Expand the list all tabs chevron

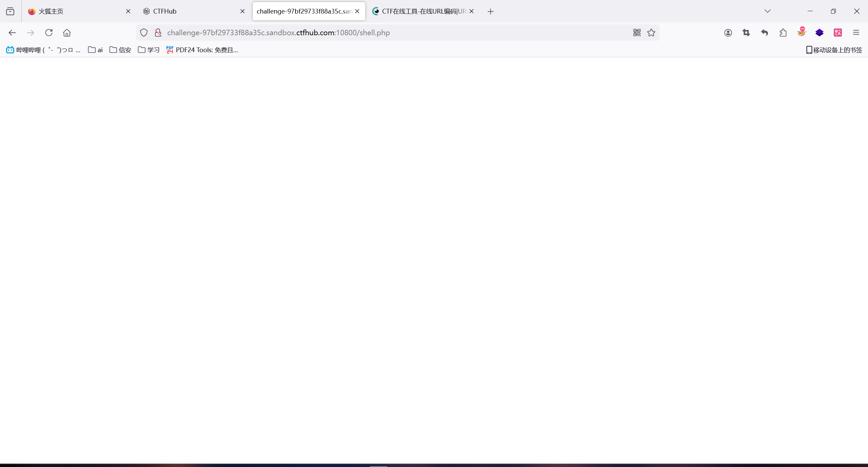tap(768, 11)
